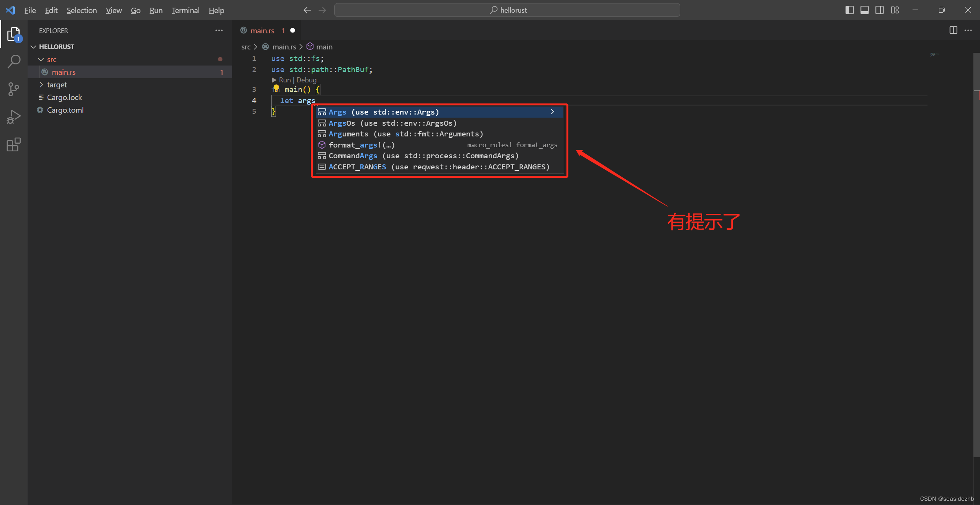Open editor More Actions ellipsis

point(968,30)
